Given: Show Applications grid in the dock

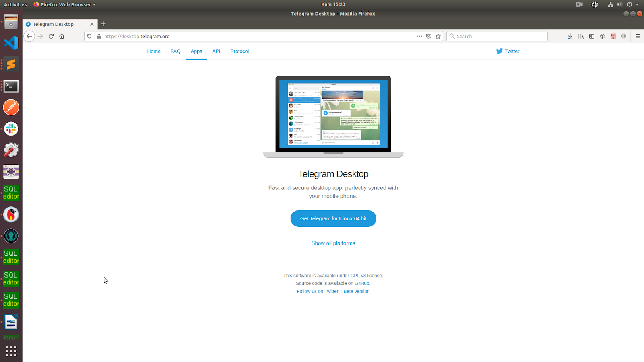Looking at the screenshot, I should (x=11, y=351).
